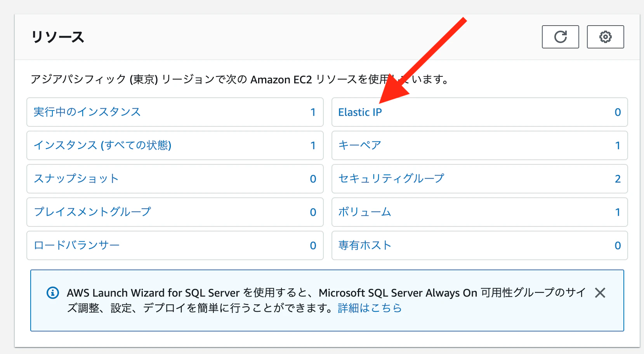The image size is (644, 354).
Task: Open プレイスメントグループ resource link
Action: (x=92, y=212)
